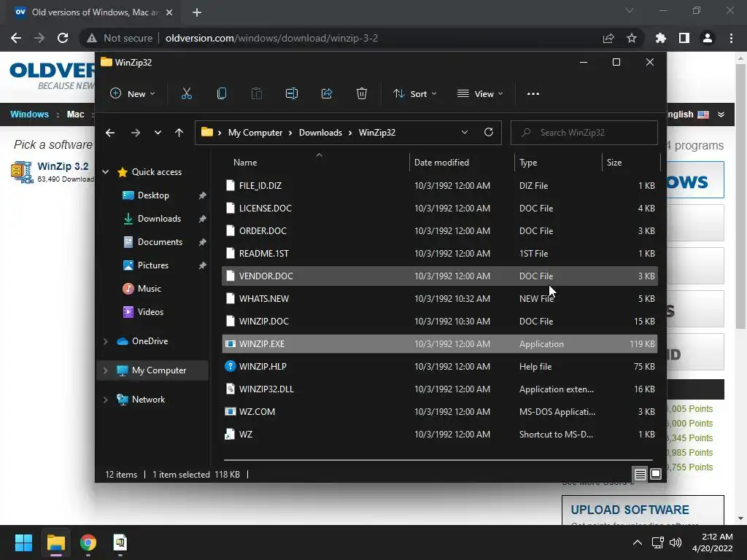Viewport: 747px width, 560px height.
Task: Click Downloads in the breadcrumb path
Action: [x=321, y=133]
